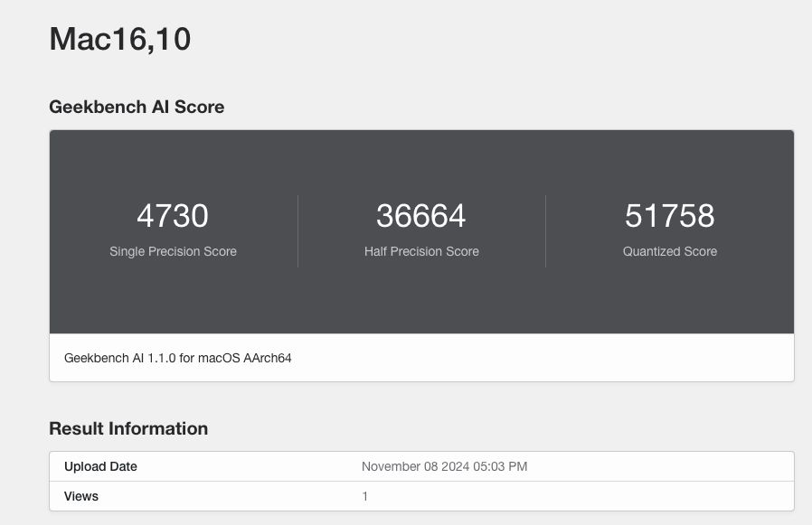Select the Half Precision Score label
The width and height of the screenshot is (812, 525).
click(x=421, y=251)
